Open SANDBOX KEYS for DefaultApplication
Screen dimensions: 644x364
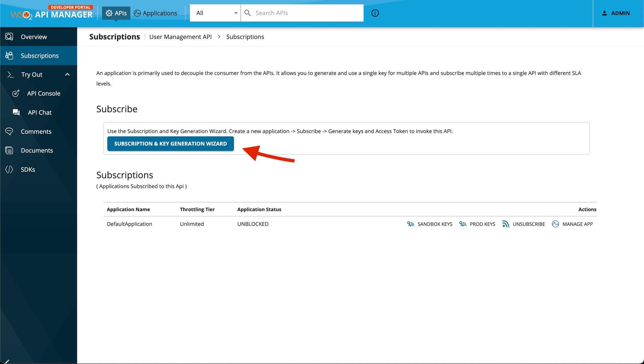430,224
